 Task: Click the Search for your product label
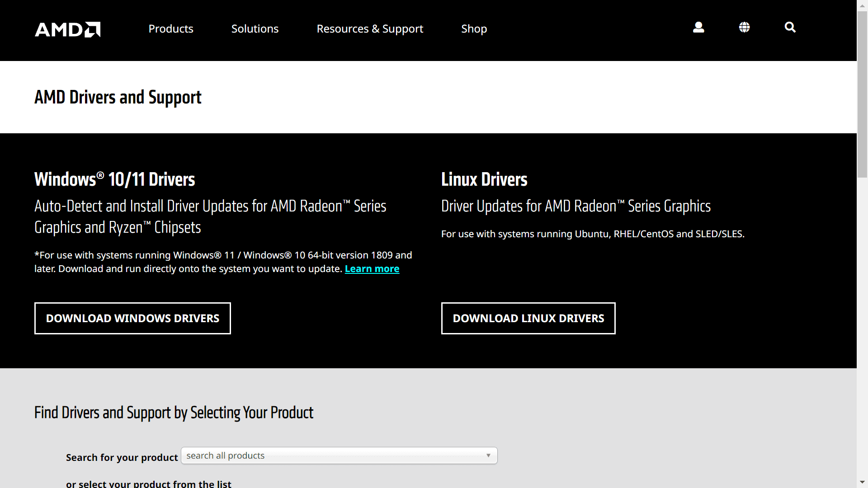[122, 457]
